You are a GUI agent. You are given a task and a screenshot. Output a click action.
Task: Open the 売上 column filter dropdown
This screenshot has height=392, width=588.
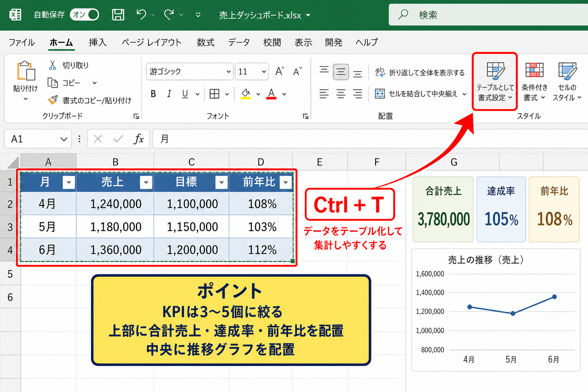tap(146, 183)
